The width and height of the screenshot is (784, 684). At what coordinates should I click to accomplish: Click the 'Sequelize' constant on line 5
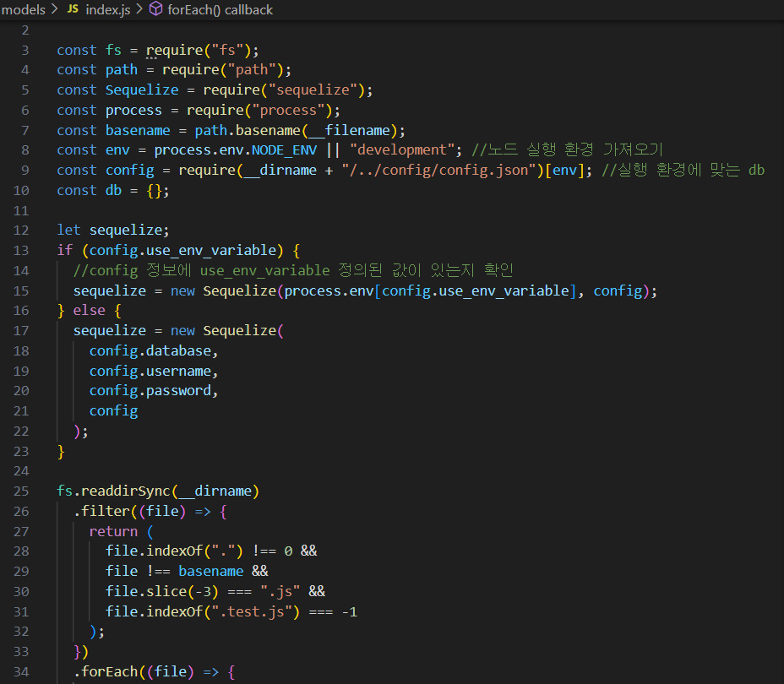(141, 90)
